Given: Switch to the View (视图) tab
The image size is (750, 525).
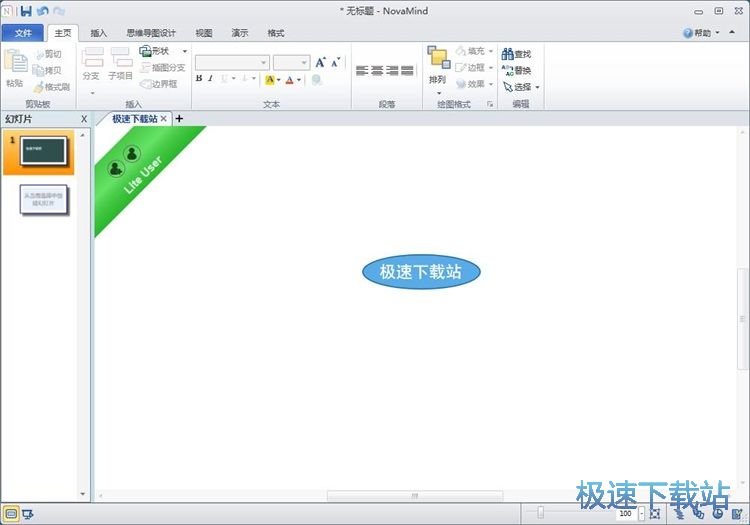Looking at the screenshot, I should click(204, 33).
